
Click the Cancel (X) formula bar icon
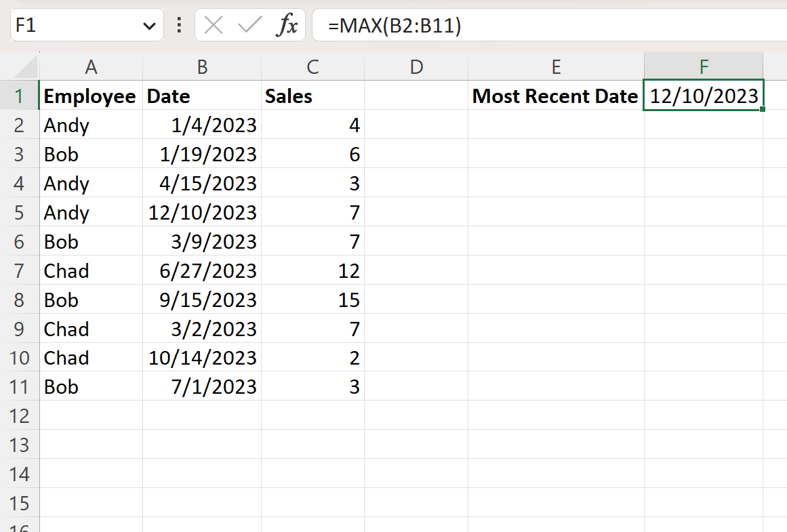[214, 24]
